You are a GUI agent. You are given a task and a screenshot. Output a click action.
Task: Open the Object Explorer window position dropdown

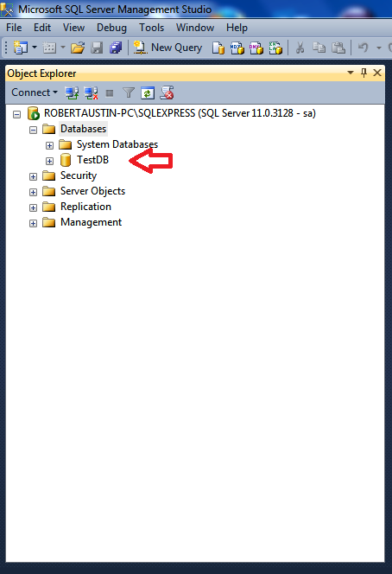tap(351, 73)
